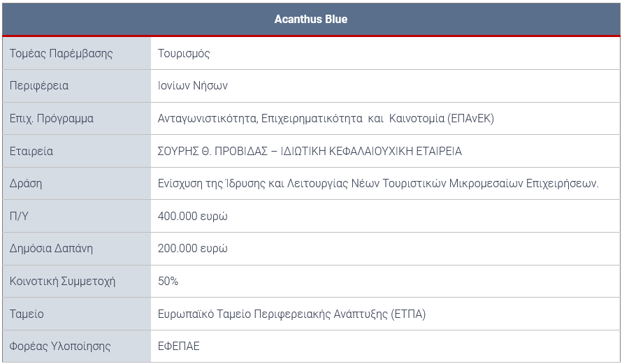Select the Τομέας Παρέμβασης label cell
The image size is (622, 364).
tap(77, 54)
